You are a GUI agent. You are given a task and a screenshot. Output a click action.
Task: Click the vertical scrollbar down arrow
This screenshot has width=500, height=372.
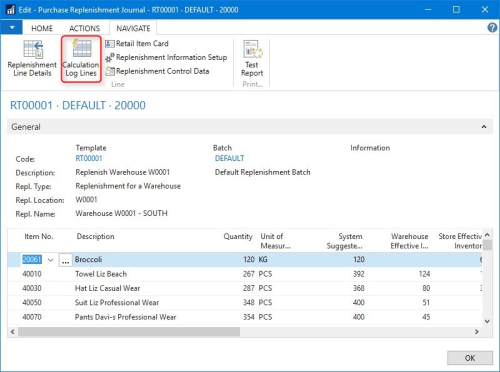pos(487,321)
